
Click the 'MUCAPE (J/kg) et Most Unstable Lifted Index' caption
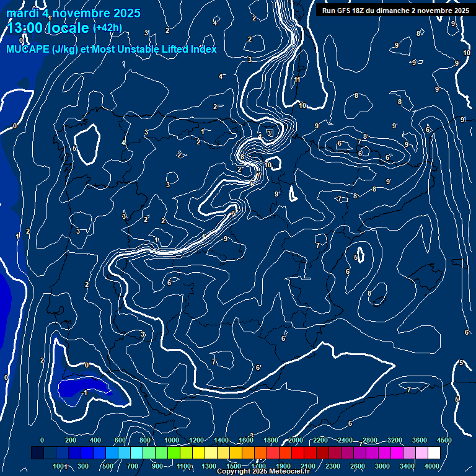pos(112,49)
